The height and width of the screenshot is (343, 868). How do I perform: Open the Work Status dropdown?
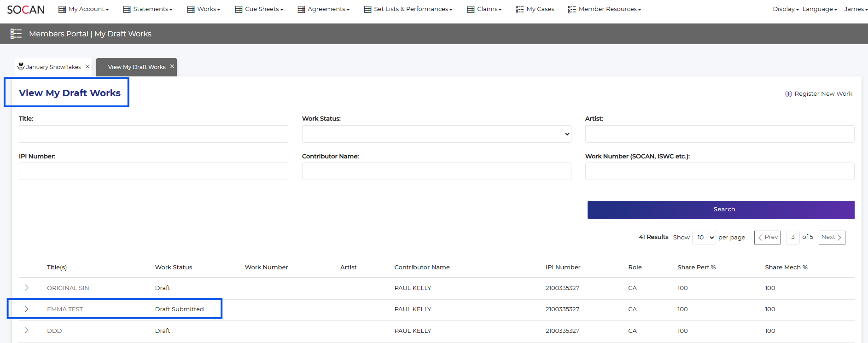[436, 134]
